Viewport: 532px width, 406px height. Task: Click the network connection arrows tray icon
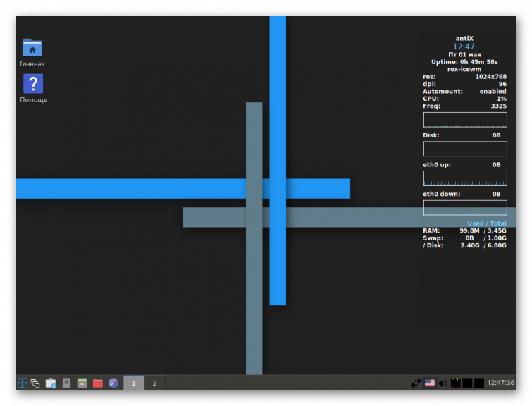pyautogui.click(x=416, y=383)
